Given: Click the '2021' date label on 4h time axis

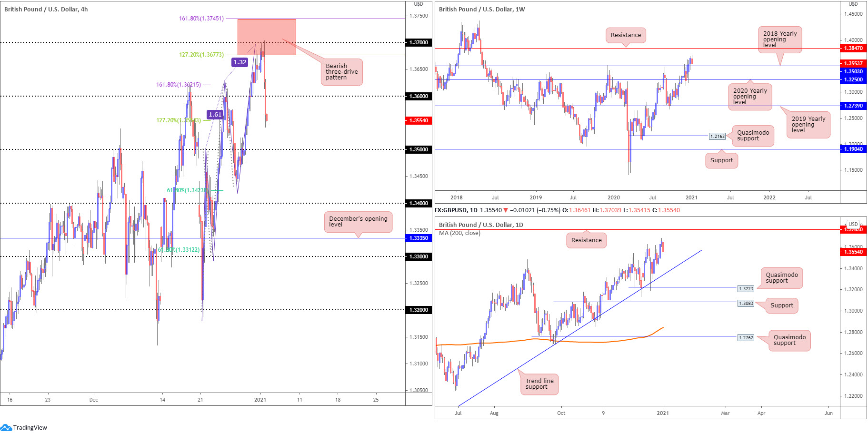Looking at the screenshot, I should point(260,400).
